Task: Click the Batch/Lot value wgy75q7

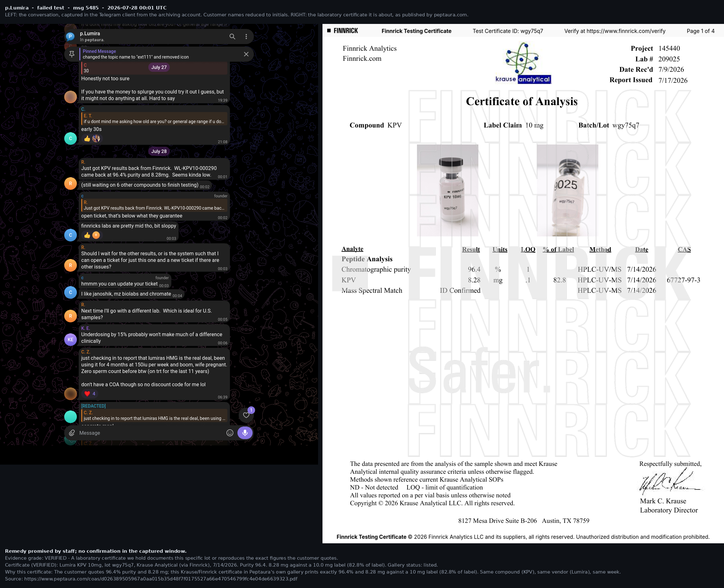Action: pyautogui.click(x=625, y=125)
